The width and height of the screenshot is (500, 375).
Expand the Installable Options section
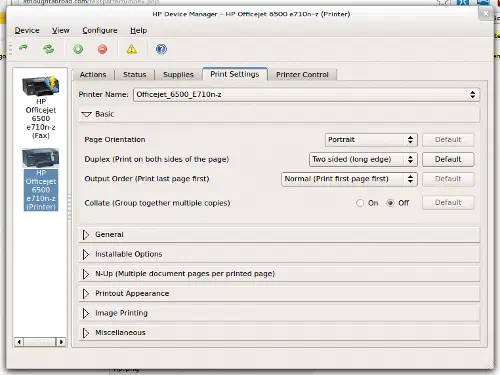(x=279, y=254)
